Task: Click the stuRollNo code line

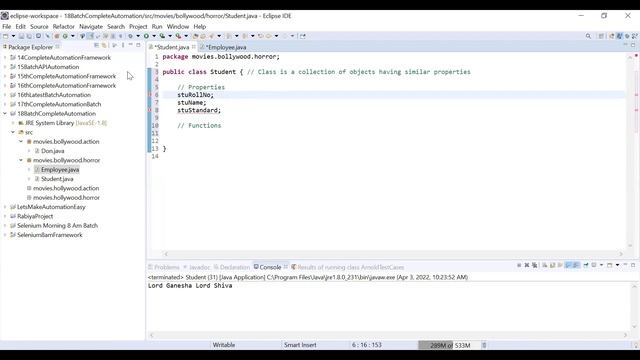Action: pyautogui.click(x=195, y=95)
